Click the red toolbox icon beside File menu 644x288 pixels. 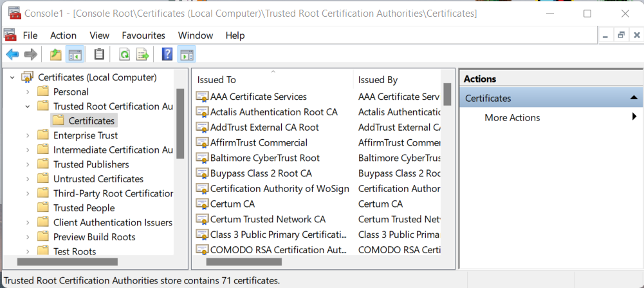click(10, 35)
